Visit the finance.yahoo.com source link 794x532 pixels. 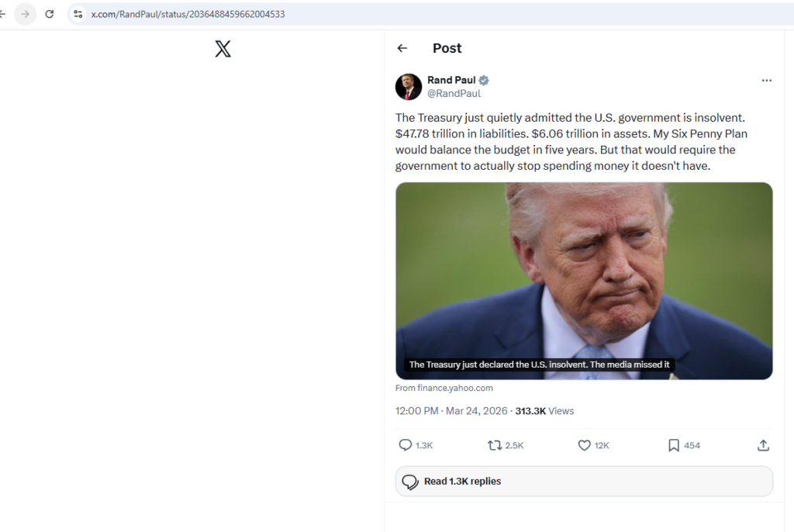(x=444, y=388)
